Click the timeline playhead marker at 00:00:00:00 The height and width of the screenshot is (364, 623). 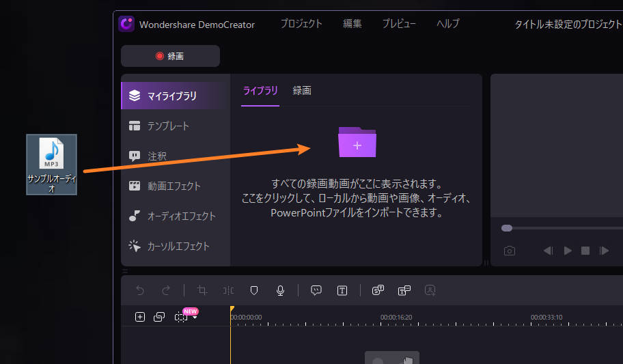click(x=232, y=309)
